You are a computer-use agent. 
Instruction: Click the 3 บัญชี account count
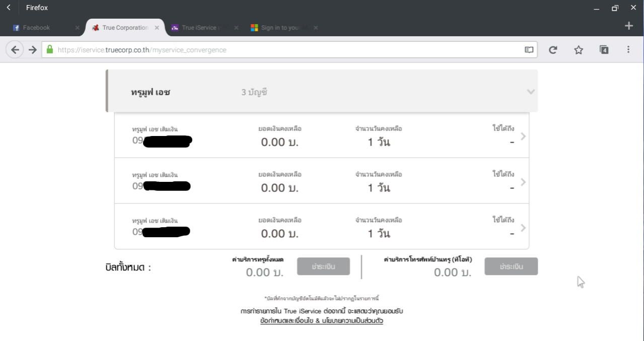(x=254, y=92)
